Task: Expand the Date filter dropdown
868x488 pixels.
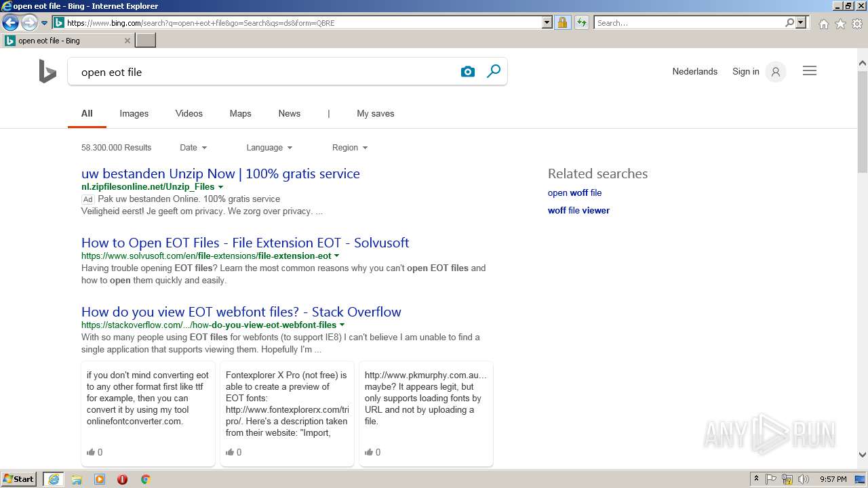Action: tap(193, 148)
